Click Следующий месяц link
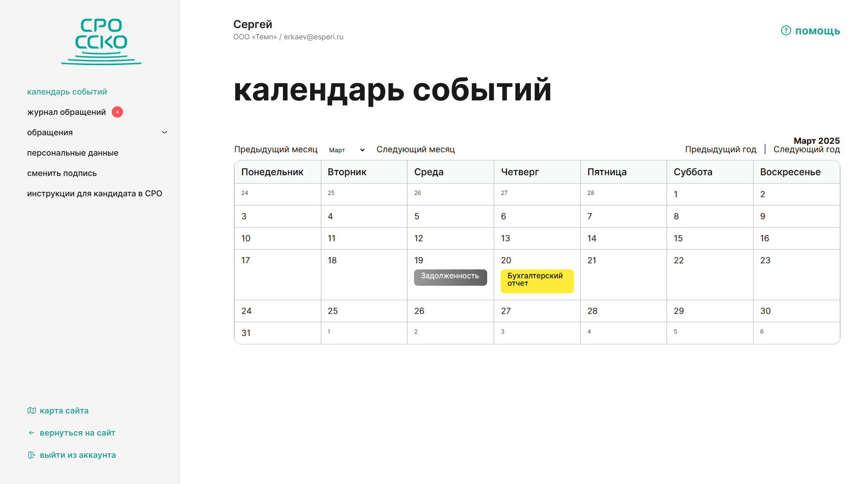 [x=415, y=150]
